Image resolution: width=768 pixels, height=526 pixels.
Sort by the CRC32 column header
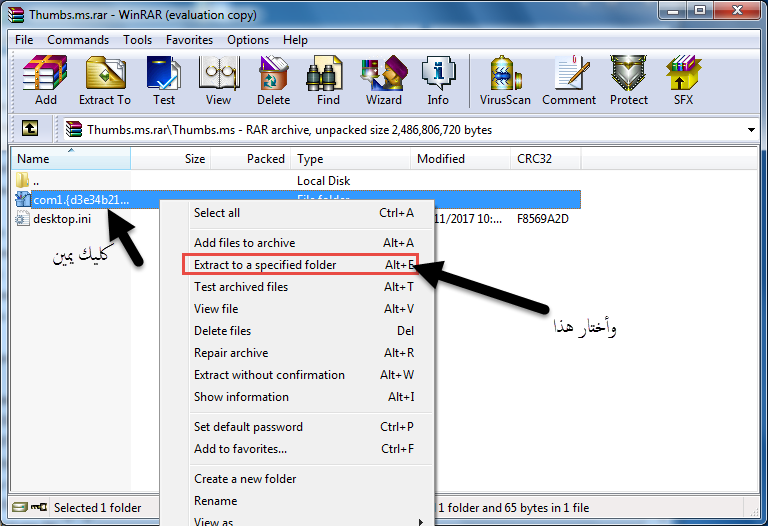point(546,159)
